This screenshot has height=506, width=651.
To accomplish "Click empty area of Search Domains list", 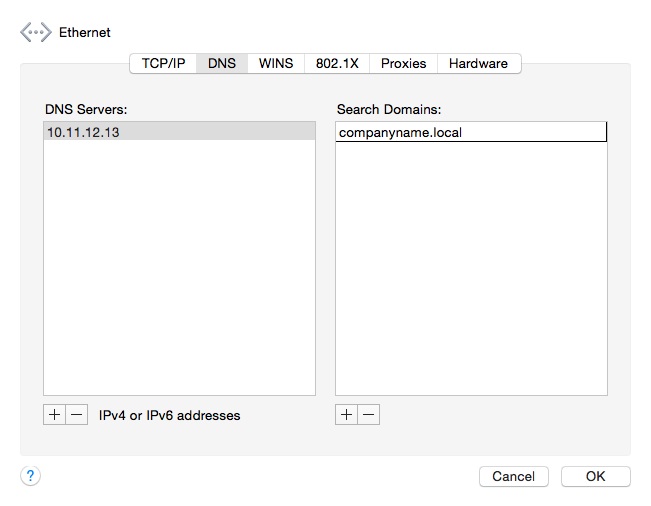I will [x=471, y=268].
